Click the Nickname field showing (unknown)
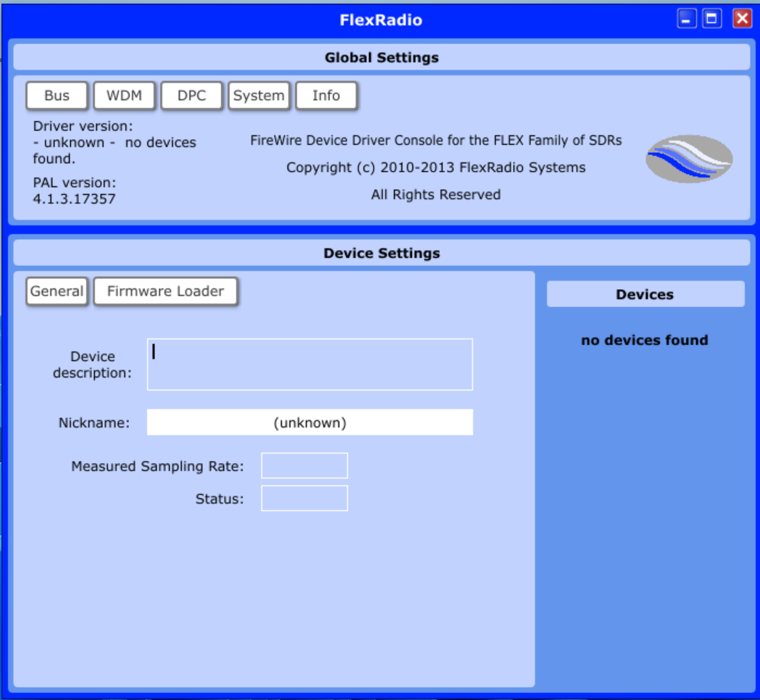 309,422
